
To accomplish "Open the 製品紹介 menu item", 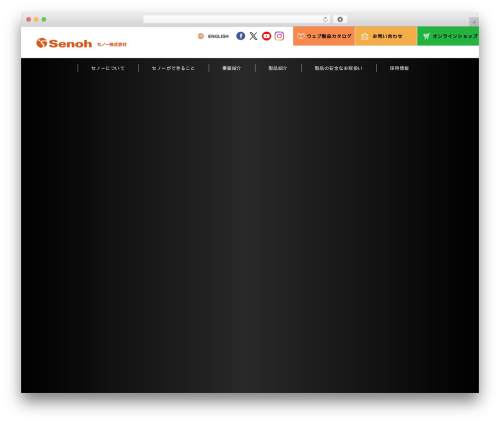I will click(x=278, y=68).
